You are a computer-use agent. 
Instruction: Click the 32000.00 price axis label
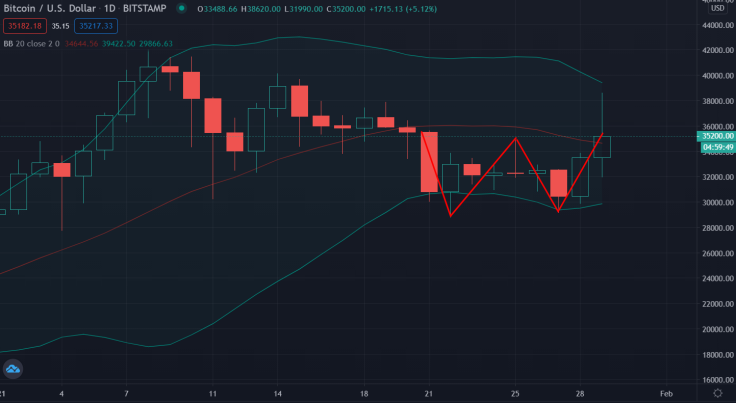(x=718, y=177)
